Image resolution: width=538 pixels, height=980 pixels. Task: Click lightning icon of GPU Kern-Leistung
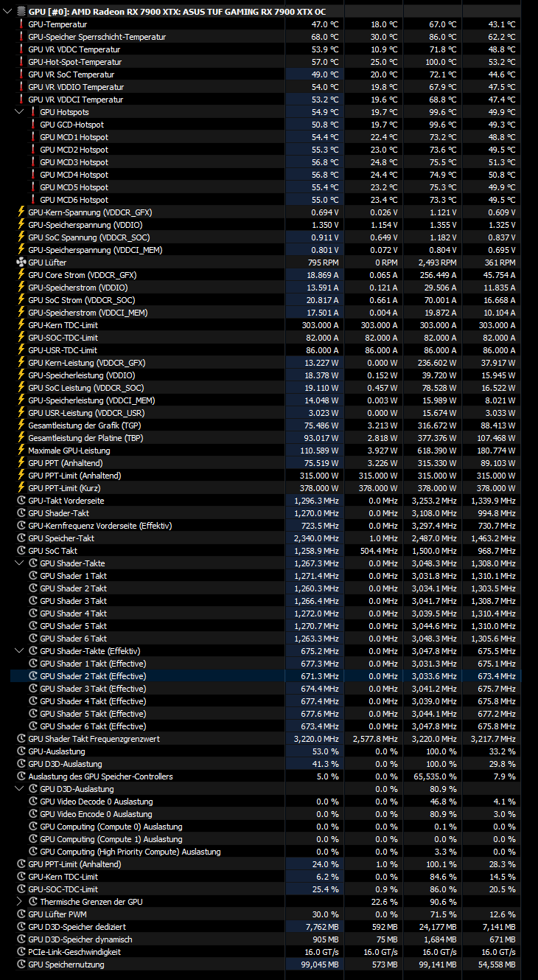(21, 363)
